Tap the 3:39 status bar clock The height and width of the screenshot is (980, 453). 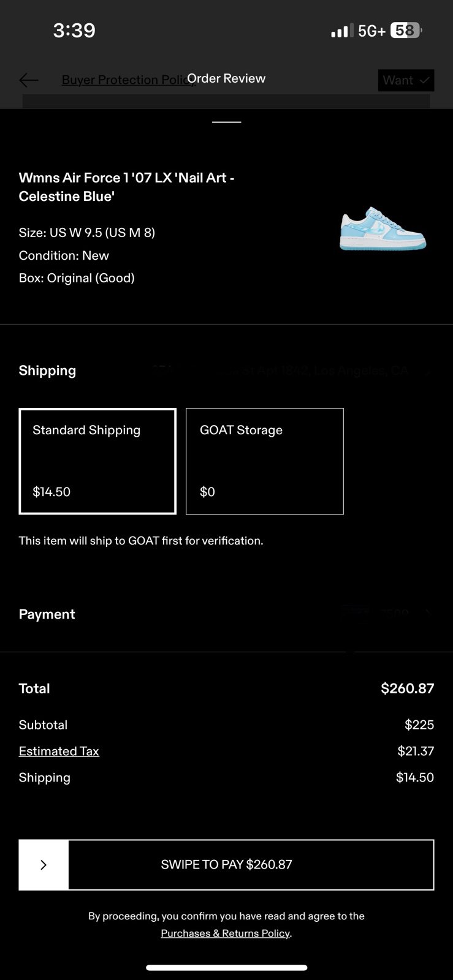click(74, 30)
